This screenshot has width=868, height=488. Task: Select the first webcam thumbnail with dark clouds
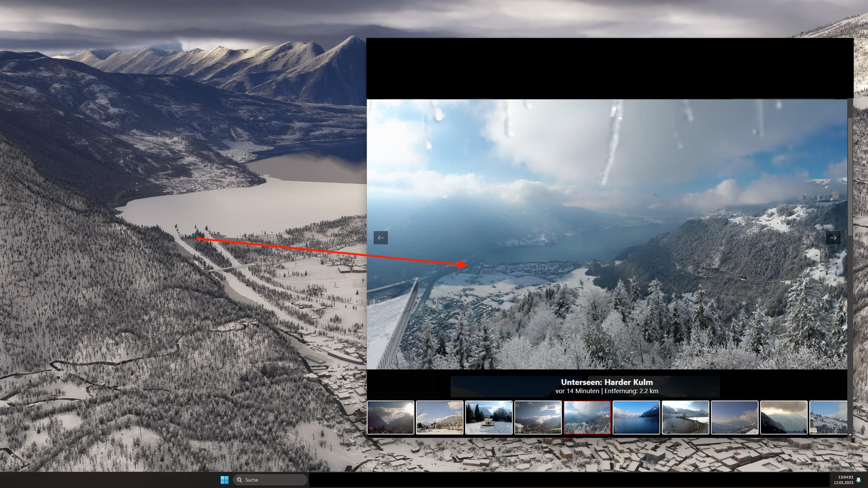391,418
